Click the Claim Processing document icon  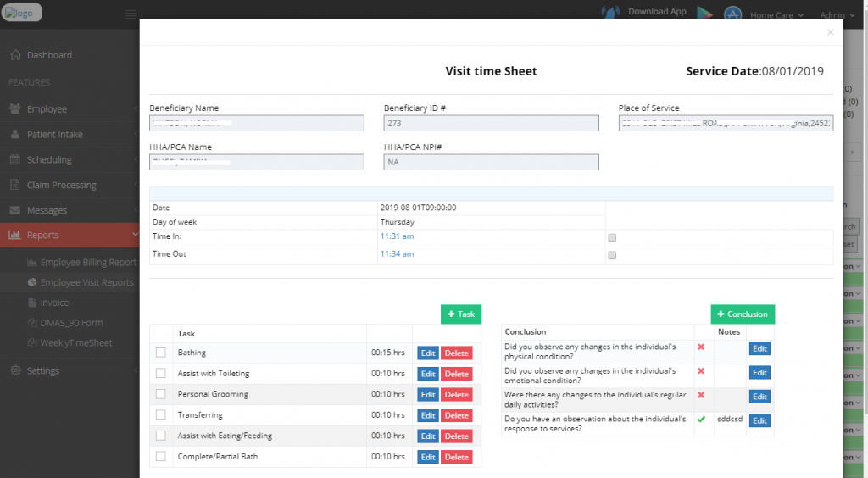tap(15, 185)
